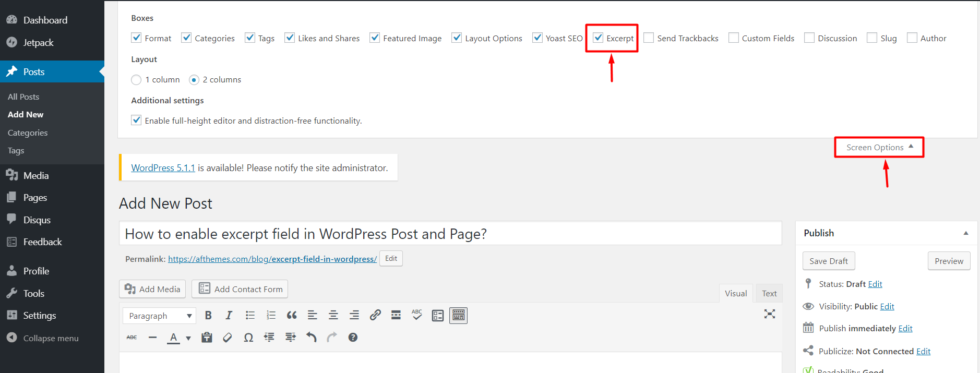This screenshot has width=980, height=373.
Task: Enter distraction-free writing mode
Action: [770, 314]
